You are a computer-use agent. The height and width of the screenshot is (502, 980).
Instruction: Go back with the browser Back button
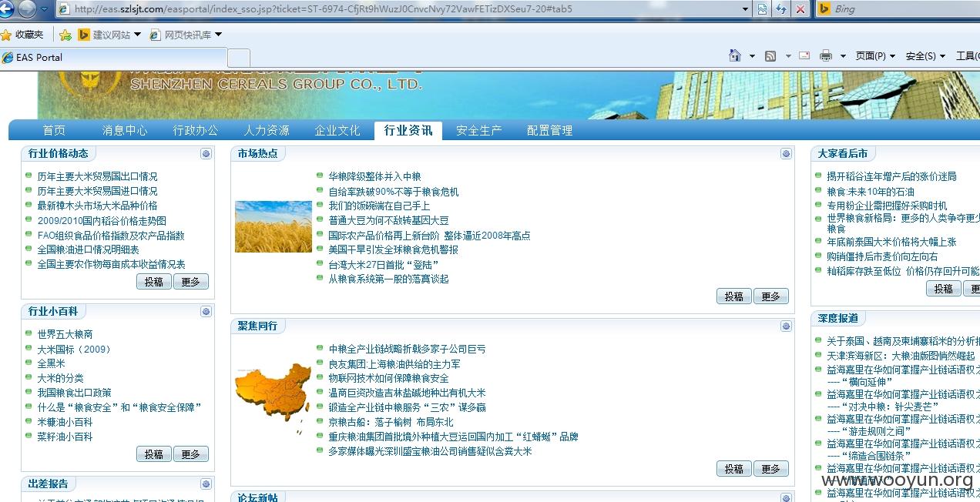pos(6,8)
